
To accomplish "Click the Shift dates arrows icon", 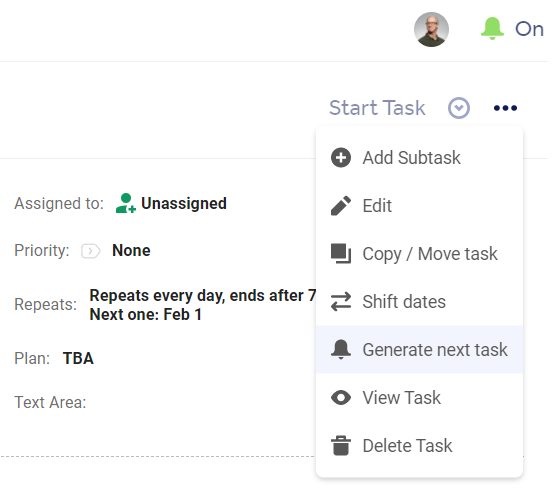I will (341, 302).
